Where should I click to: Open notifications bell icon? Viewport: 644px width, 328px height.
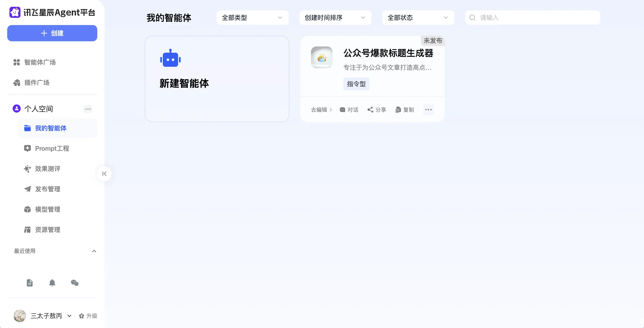pos(52,283)
